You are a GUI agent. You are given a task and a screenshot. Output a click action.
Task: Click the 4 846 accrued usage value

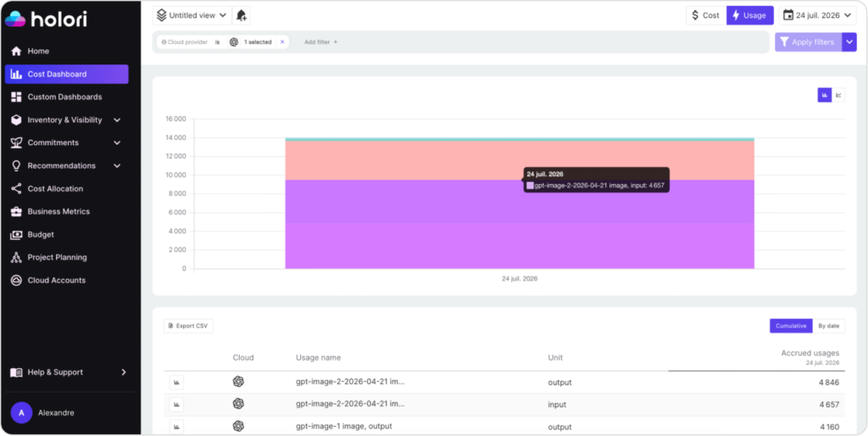click(829, 383)
